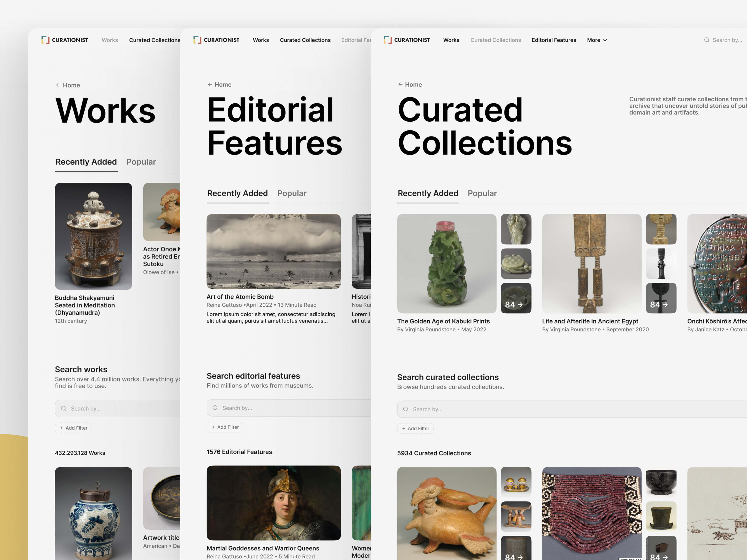Screen dimensions: 747x560
Task: Open small gold teapots tray thumbnail
Action: [x=516, y=482]
